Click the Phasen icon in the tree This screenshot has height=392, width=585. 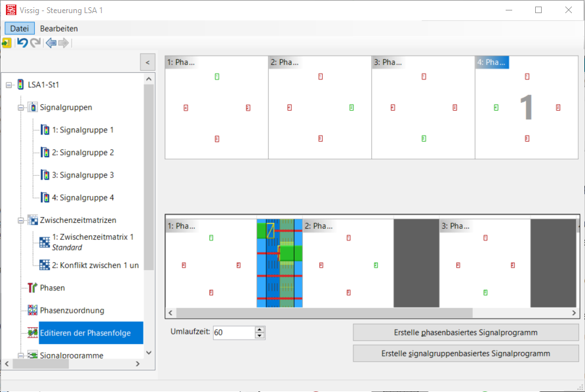[x=32, y=288]
